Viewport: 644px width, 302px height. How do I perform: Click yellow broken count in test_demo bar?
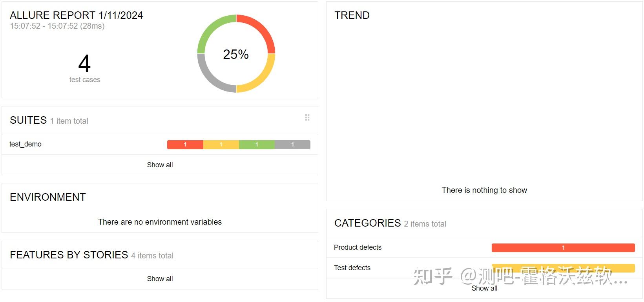point(221,145)
